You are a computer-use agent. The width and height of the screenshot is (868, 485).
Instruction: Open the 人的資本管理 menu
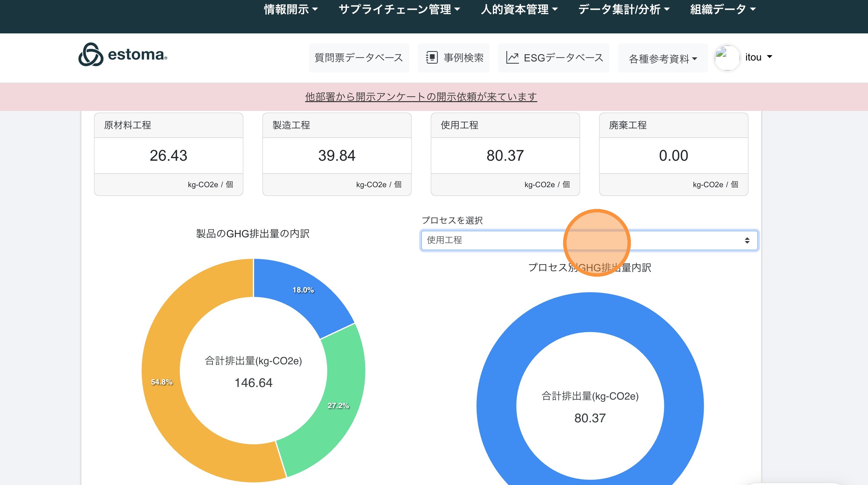point(519,9)
